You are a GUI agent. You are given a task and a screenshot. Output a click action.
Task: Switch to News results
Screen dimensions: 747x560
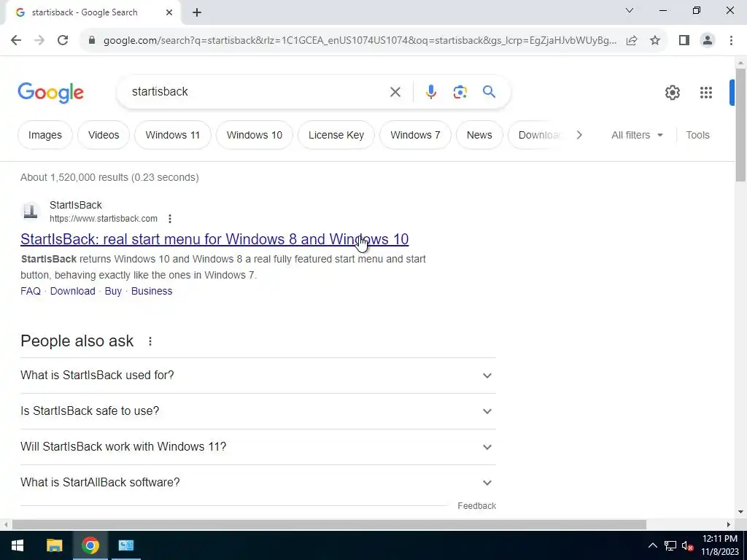479,135
